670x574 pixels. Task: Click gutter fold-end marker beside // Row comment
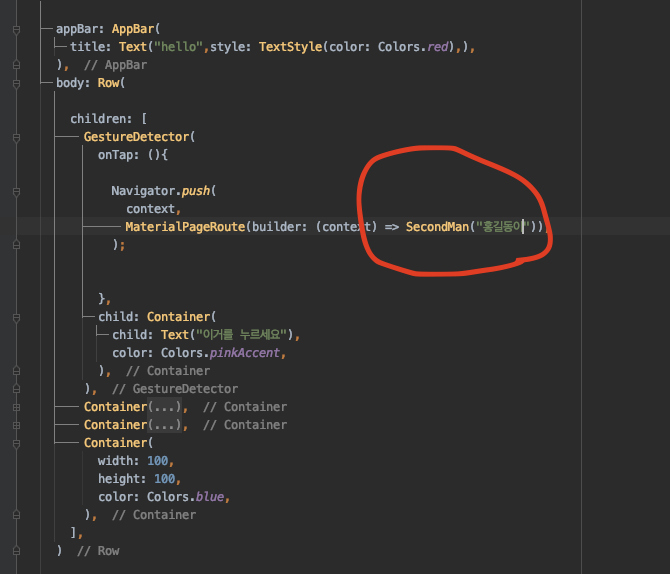coord(16,551)
